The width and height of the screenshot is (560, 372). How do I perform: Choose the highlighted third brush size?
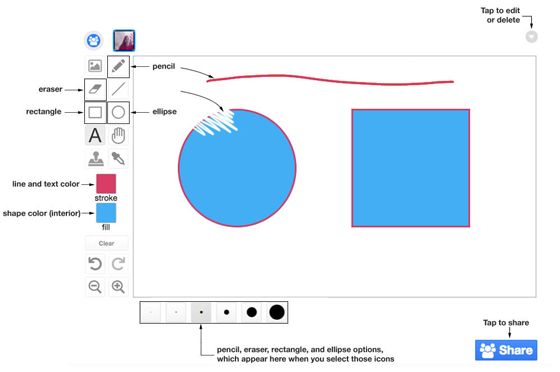pos(201,312)
